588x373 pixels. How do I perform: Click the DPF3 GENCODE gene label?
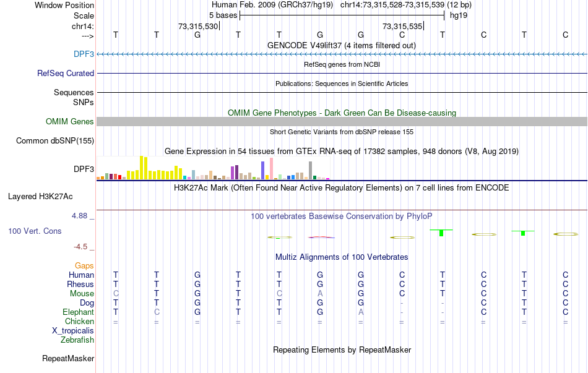[84, 54]
